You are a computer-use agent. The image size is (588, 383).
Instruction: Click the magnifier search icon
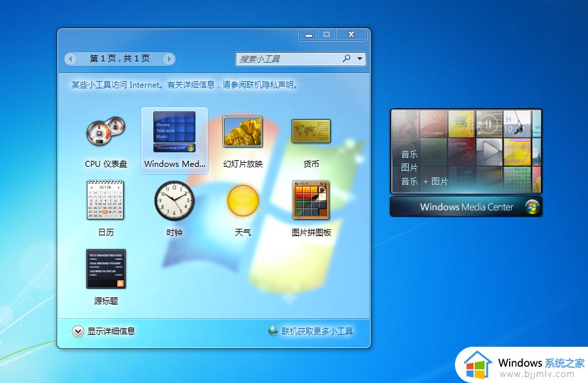[347, 58]
